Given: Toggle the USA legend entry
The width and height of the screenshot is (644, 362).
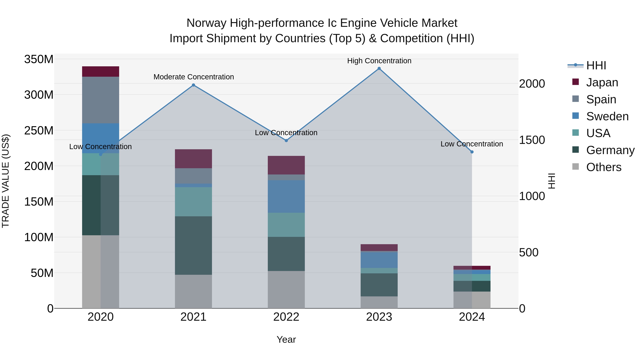Looking at the screenshot, I should point(591,133).
